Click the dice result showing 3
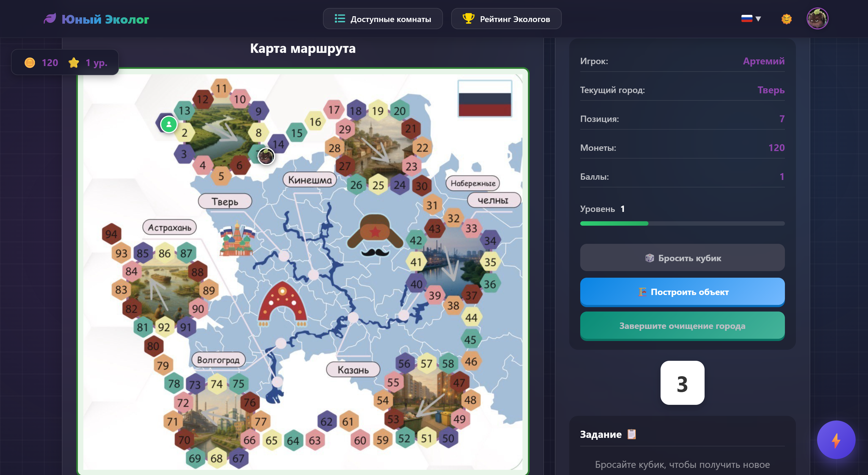 tap(682, 383)
